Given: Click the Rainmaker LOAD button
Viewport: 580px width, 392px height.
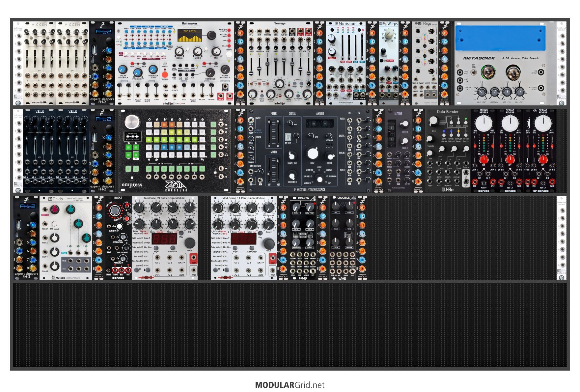Looking at the screenshot, I should click(229, 46).
